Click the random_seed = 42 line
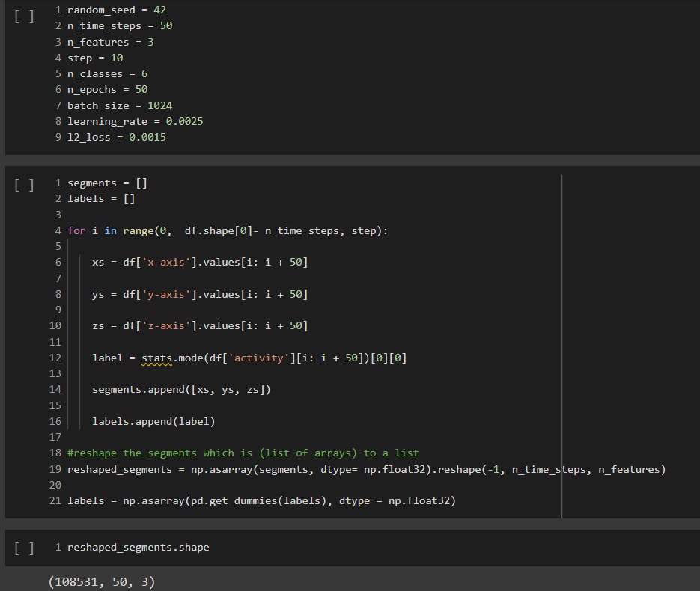This screenshot has height=591, width=700. pyautogui.click(x=117, y=10)
